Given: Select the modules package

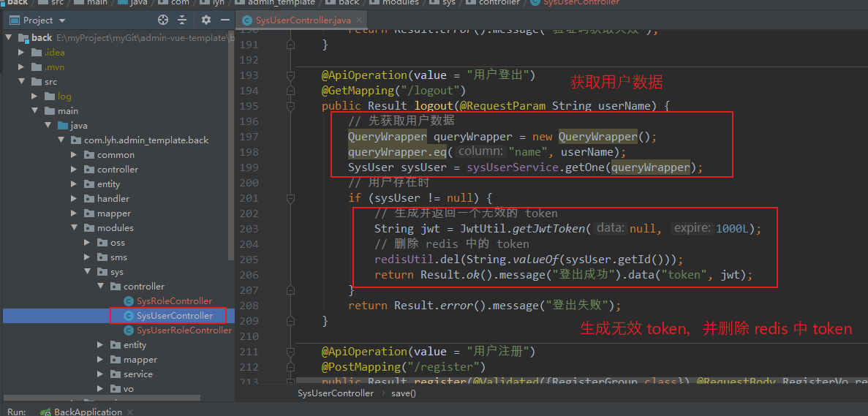Looking at the screenshot, I should click(115, 228).
